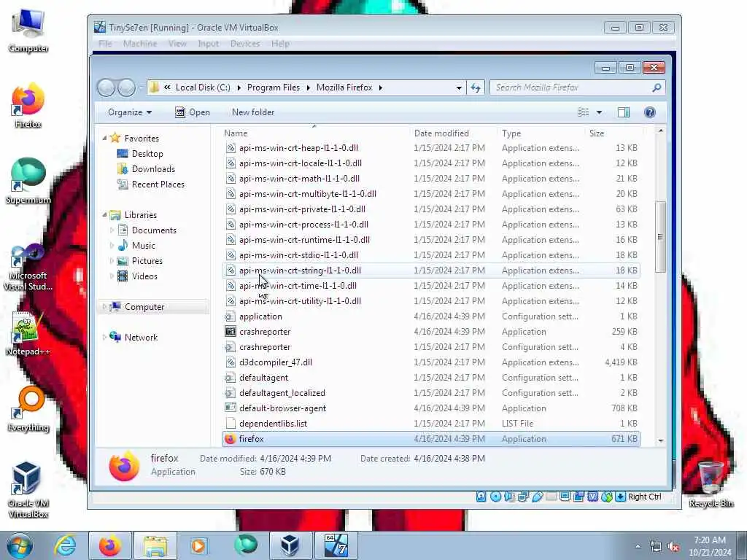
Task: Open the view options dropdown arrow
Action: (x=599, y=112)
